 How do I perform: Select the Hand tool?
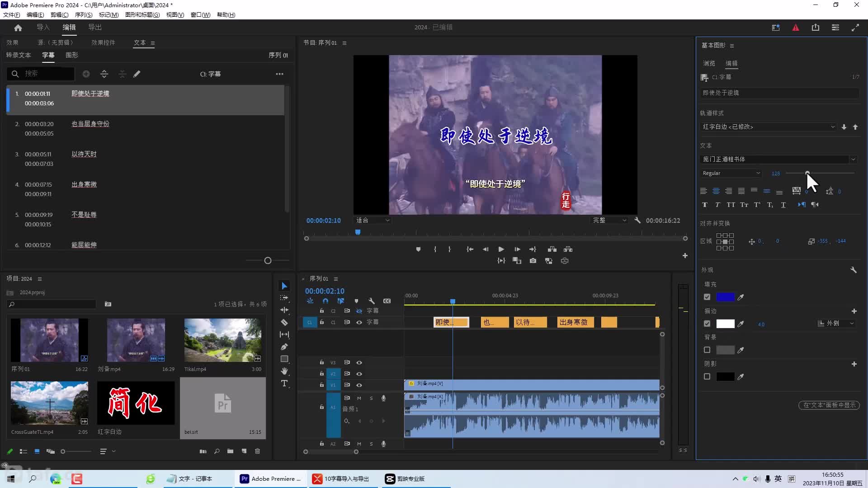click(x=284, y=371)
